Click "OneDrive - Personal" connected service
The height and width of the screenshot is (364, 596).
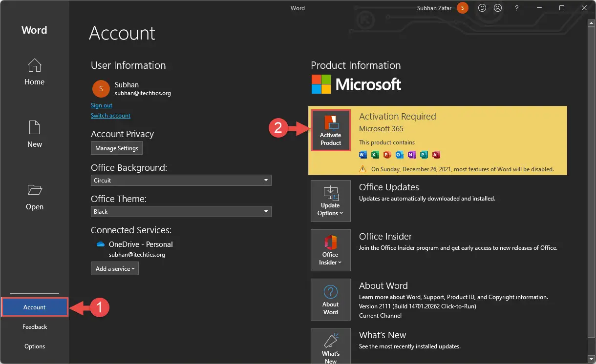point(141,244)
